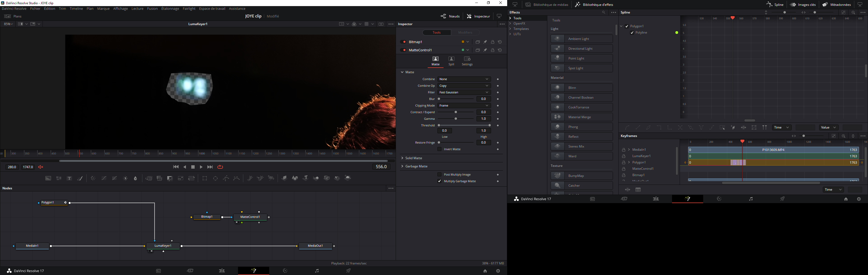Screen dimensions: 868x275
Task: Add a Rectangle mask from the toolbar
Action: click(204, 178)
